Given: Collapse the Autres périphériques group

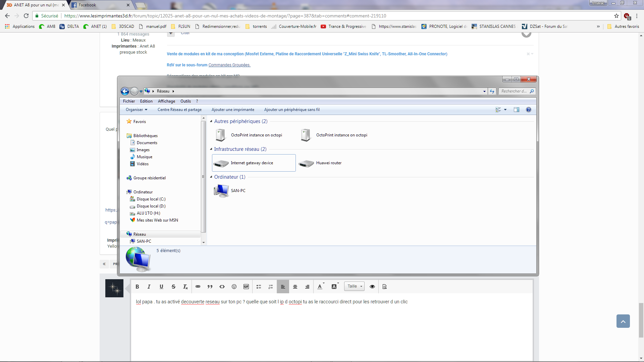Looking at the screenshot, I should point(211,121).
